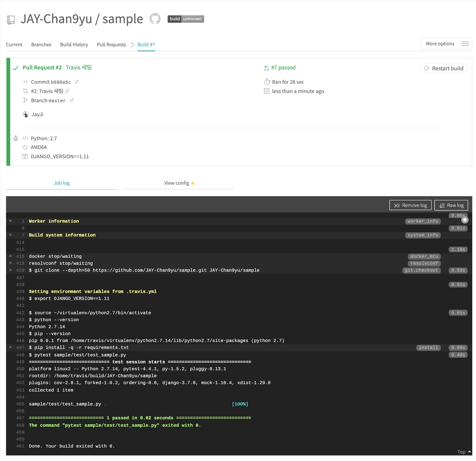Image resolution: width=476 pixels, height=461 pixels.
Task: Click the package box icon beside DJANGO_VERSION
Action: [25, 156]
